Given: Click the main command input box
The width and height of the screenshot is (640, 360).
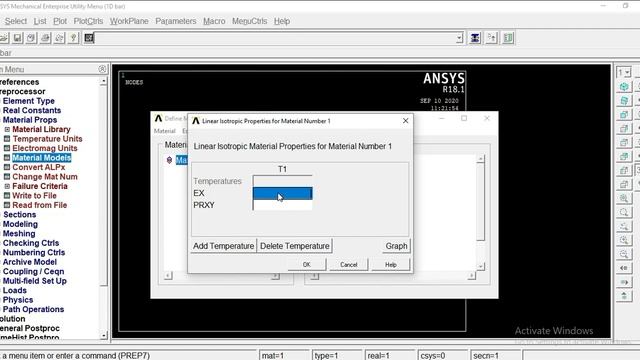Looking at the screenshot, I should tap(276, 38).
